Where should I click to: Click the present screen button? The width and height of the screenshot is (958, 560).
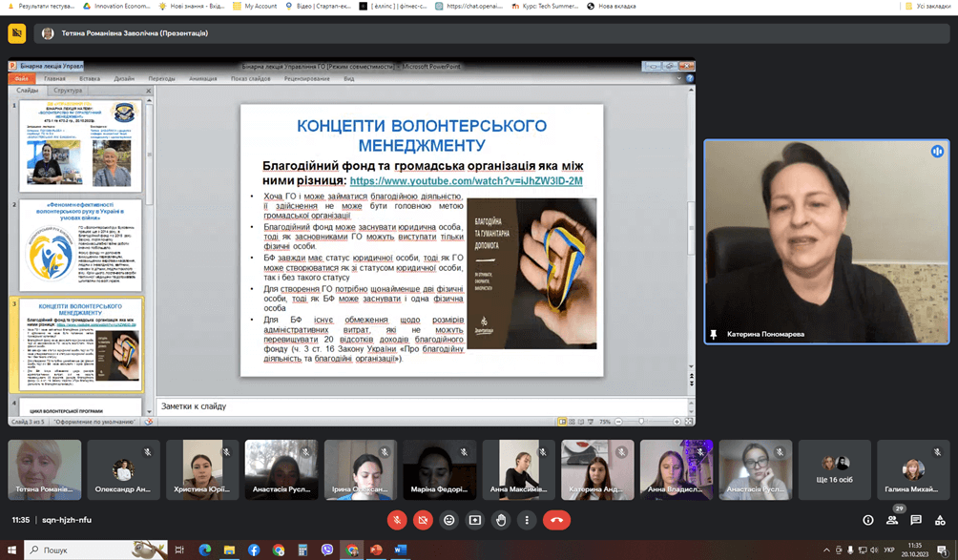click(475, 520)
